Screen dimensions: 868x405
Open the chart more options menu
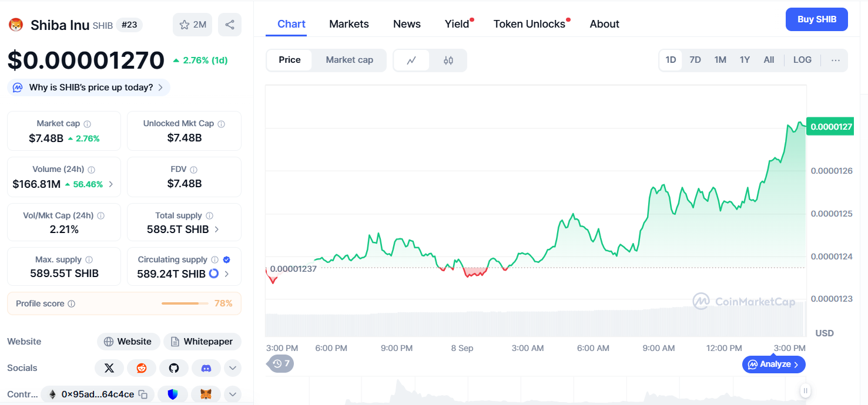point(836,60)
